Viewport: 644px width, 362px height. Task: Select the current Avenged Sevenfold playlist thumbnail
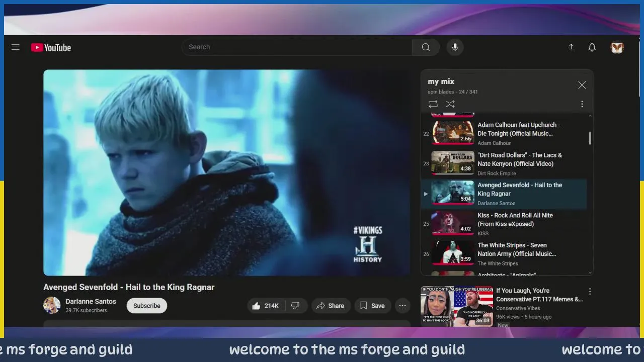[453, 193]
